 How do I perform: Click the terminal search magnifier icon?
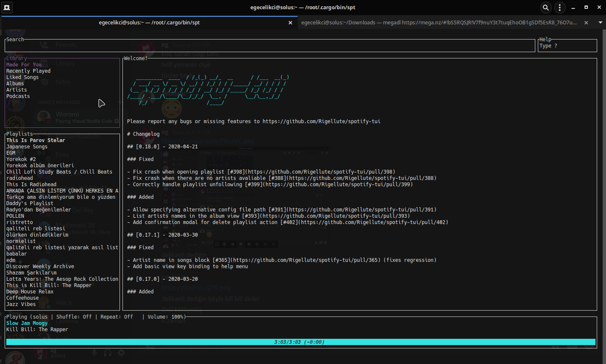click(546, 8)
